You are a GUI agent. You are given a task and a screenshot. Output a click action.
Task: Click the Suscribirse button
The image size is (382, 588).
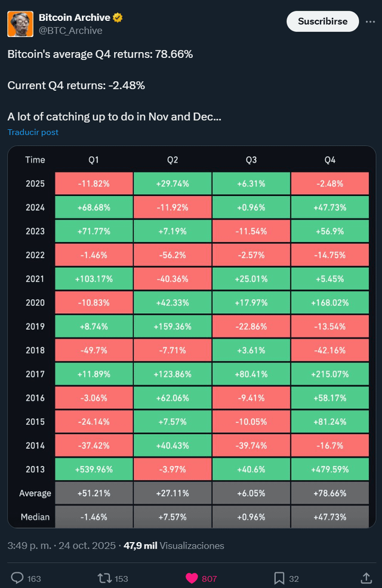(x=322, y=22)
